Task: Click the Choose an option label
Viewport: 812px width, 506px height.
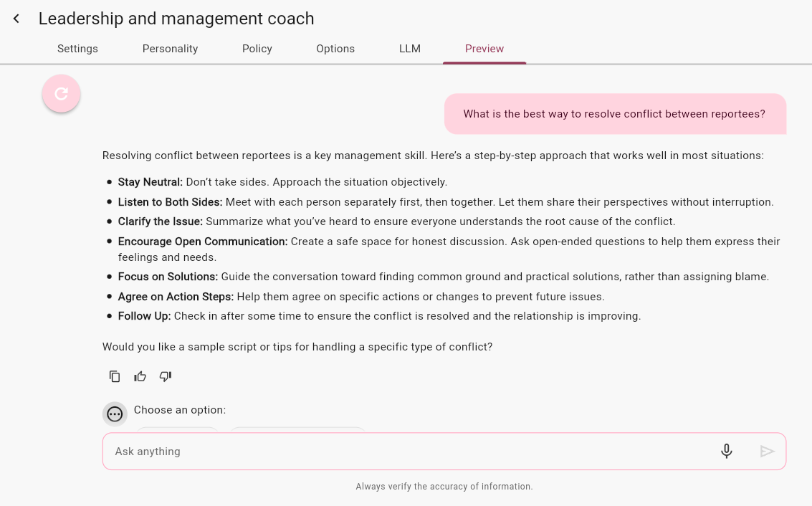Action: [x=180, y=410]
